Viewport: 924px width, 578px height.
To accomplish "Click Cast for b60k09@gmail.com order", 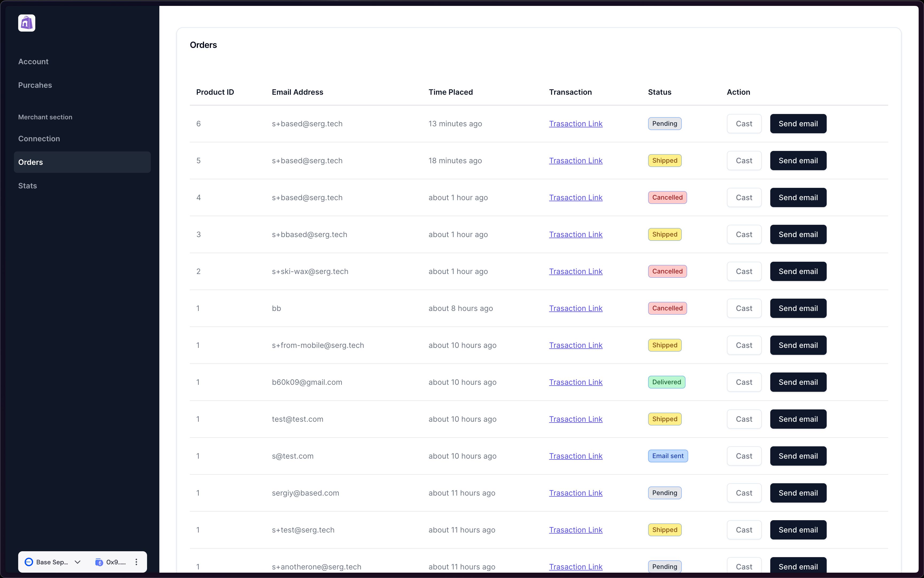I will (x=744, y=382).
